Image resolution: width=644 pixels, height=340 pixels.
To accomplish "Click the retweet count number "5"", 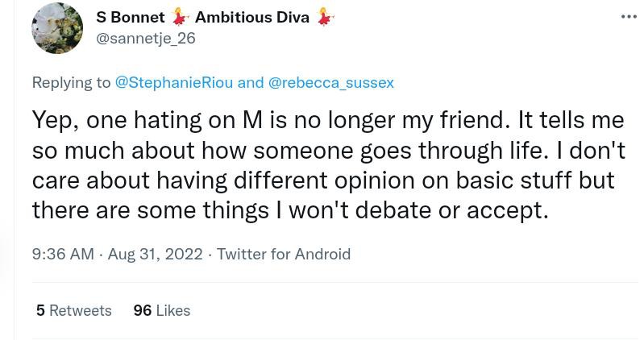I will point(40,310).
